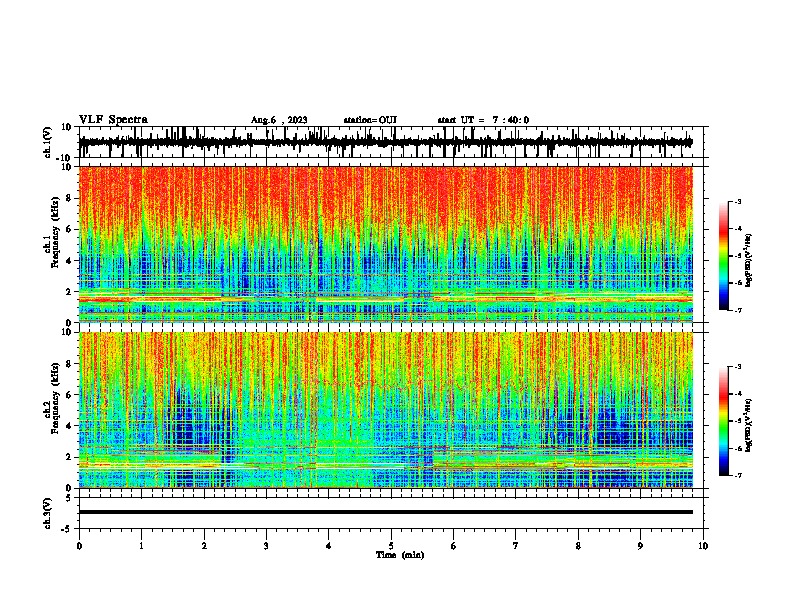This screenshot has height=612, width=792.
Task: Click the "8" kHz tick on ch.1 spectrogram axis
Action: tap(70, 198)
